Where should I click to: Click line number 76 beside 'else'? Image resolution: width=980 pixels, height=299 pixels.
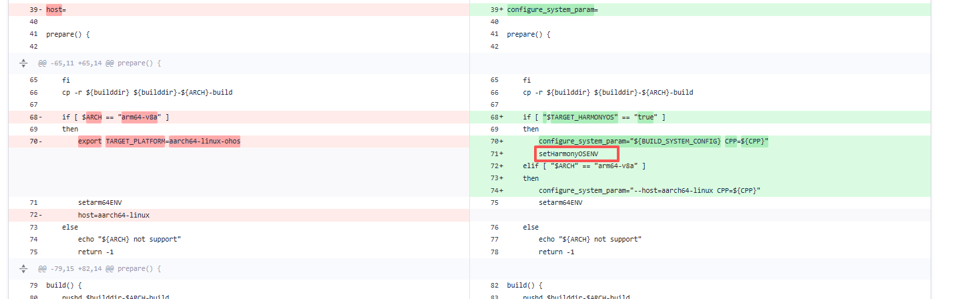[x=495, y=227]
